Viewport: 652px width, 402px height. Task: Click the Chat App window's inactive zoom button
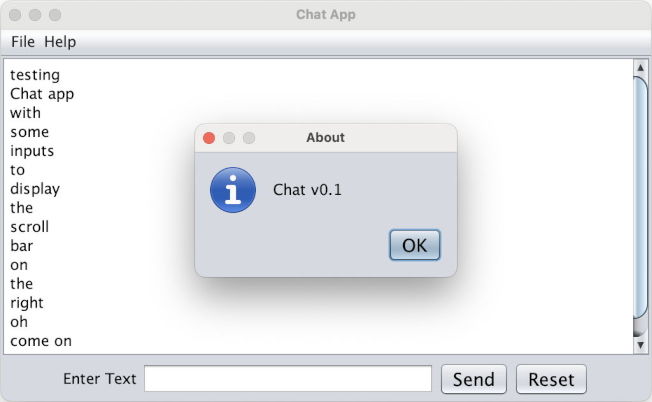pyautogui.click(x=55, y=15)
